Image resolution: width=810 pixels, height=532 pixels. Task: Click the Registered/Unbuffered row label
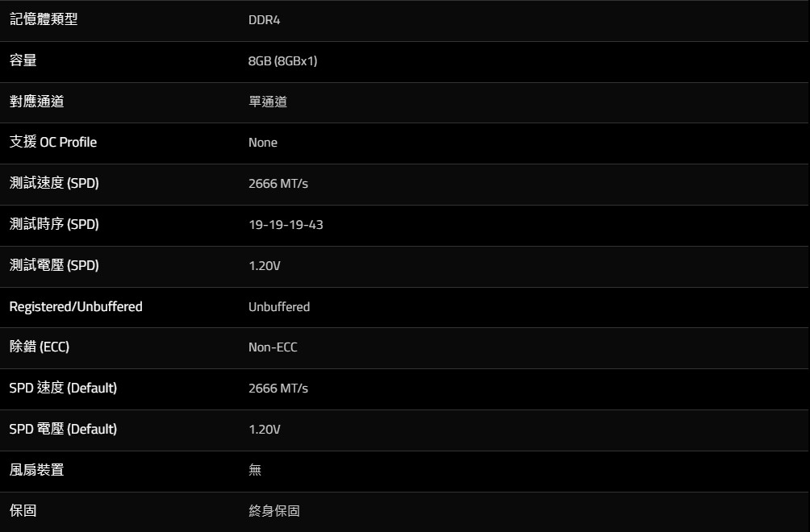point(76,306)
